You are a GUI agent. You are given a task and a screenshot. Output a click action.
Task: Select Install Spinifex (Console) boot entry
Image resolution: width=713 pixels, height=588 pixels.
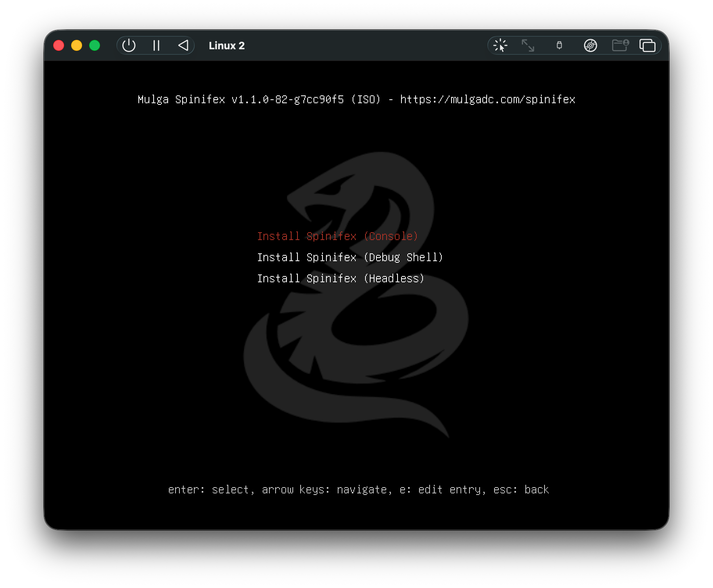pyautogui.click(x=338, y=236)
